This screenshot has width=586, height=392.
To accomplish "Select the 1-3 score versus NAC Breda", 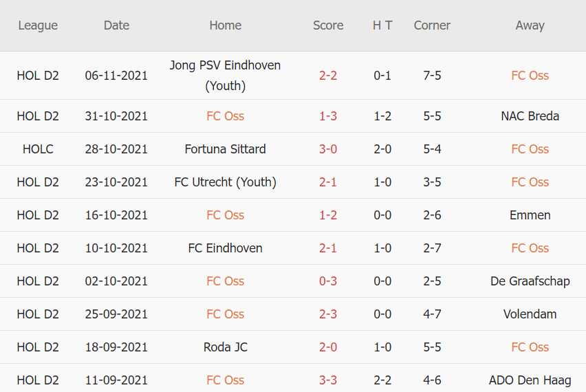I will click(x=328, y=116).
